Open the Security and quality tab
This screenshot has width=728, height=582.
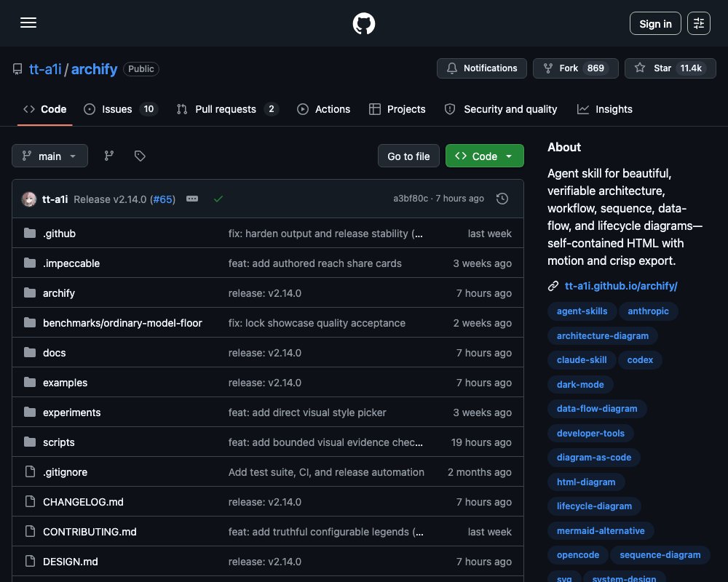click(501, 109)
